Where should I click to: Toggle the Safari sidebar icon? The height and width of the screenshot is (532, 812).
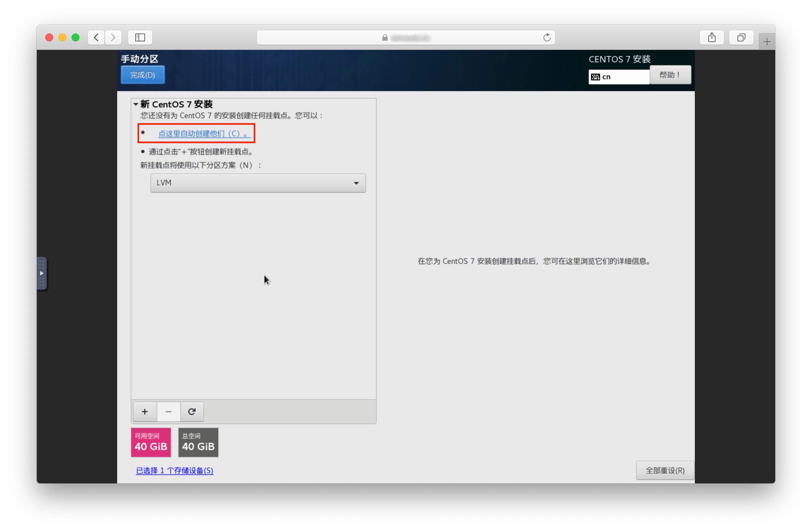[x=140, y=37]
